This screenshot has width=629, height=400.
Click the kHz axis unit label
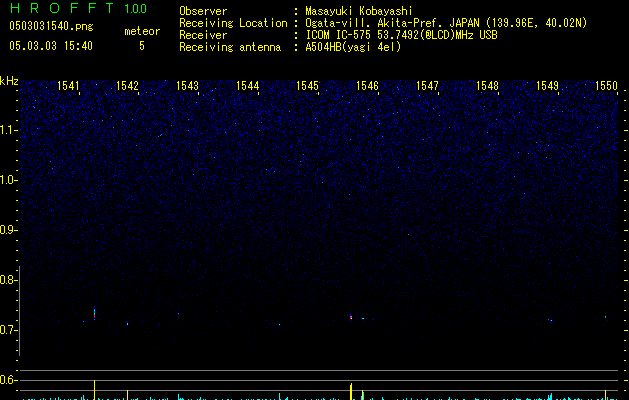(9, 81)
